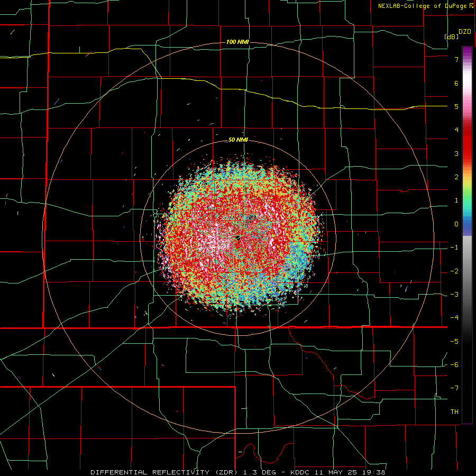Click the purple top segment of the color scale
This screenshot has width=476, height=476.
[x=467, y=52]
